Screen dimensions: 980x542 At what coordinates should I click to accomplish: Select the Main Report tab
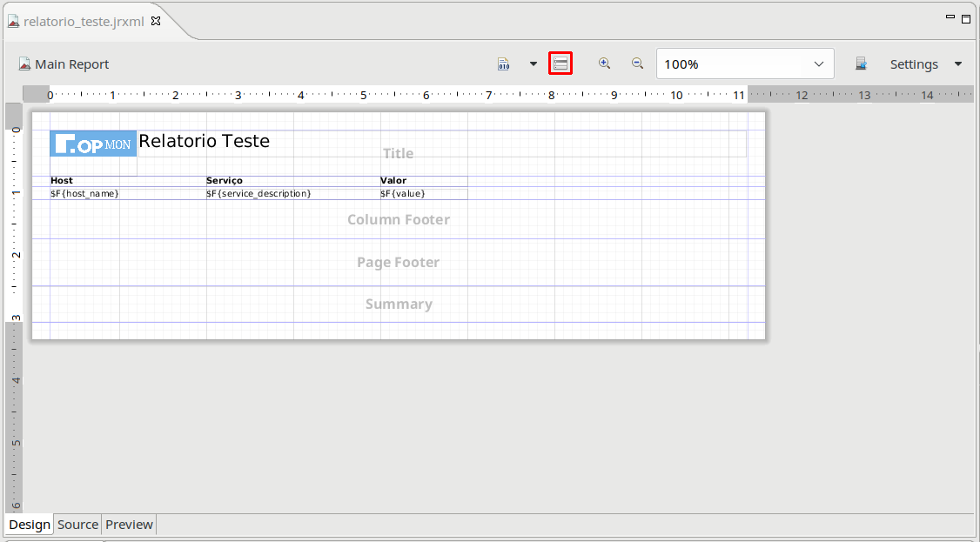[x=64, y=64]
